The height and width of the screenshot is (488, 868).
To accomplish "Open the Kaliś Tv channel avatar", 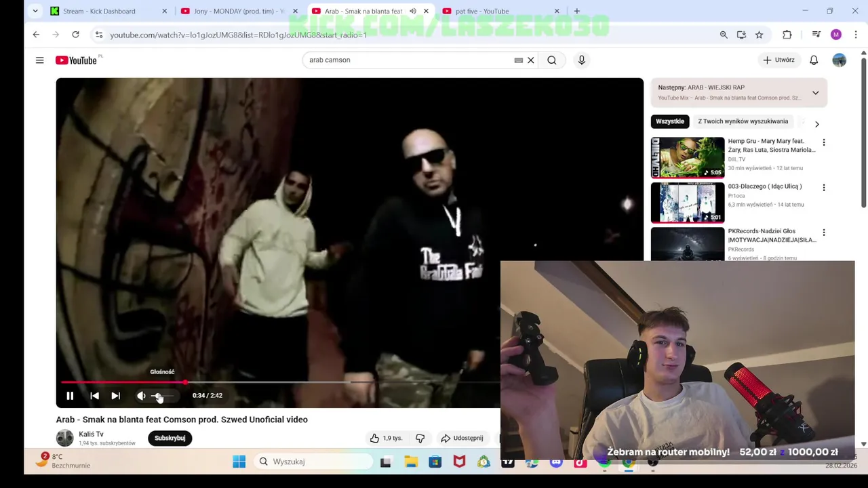I will (x=65, y=438).
